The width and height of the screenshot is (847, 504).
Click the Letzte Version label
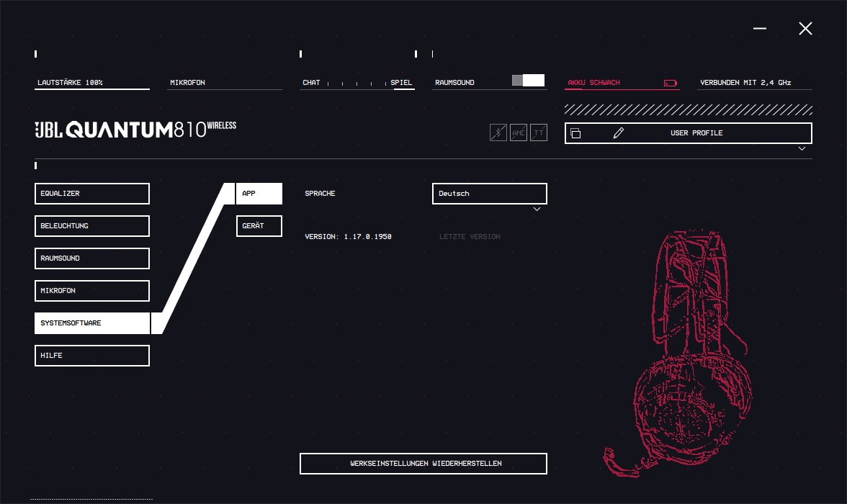(x=470, y=237)
